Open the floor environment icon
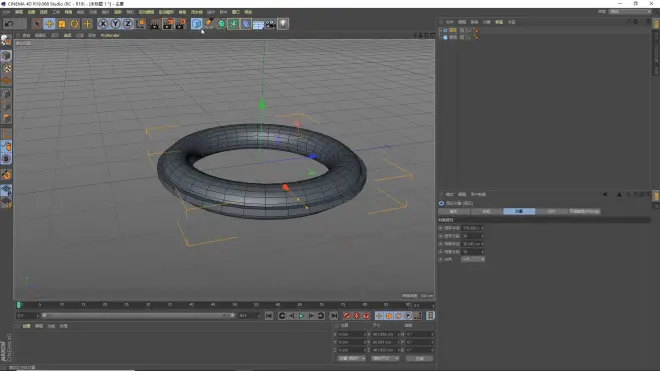 pyautogui.click(x=258, y=24)
